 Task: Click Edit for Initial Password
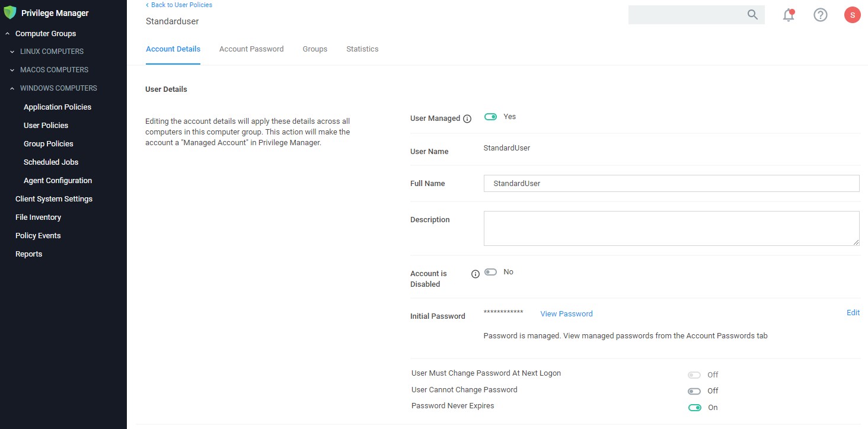(x=853, y=313)
